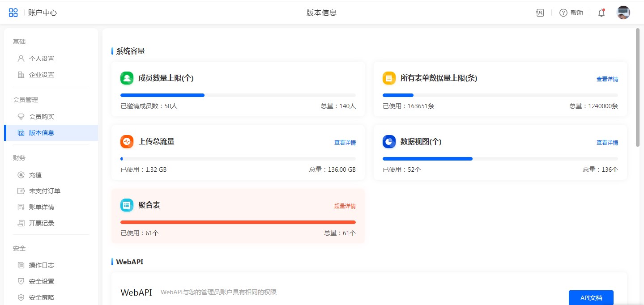
Task: Open the notification bell
Action: click(601, 13)
